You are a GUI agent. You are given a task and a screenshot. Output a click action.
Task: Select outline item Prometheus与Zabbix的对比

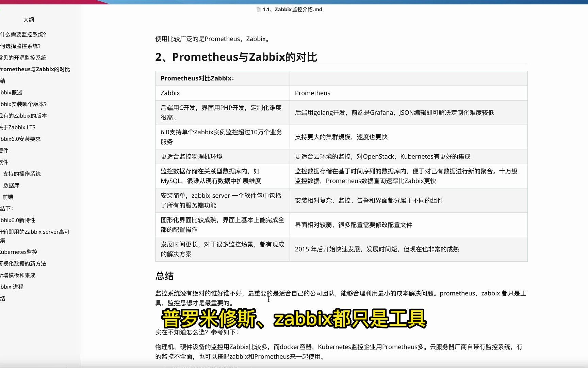coord(35,69)
